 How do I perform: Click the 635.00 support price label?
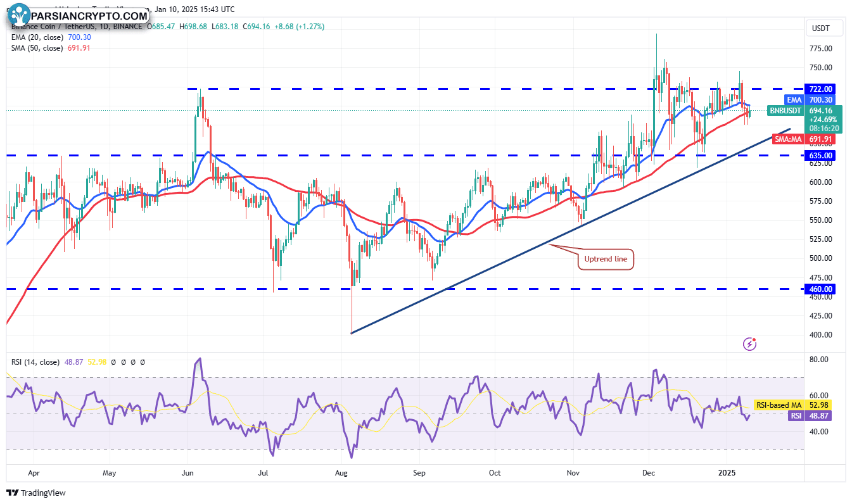coord(820,155)
